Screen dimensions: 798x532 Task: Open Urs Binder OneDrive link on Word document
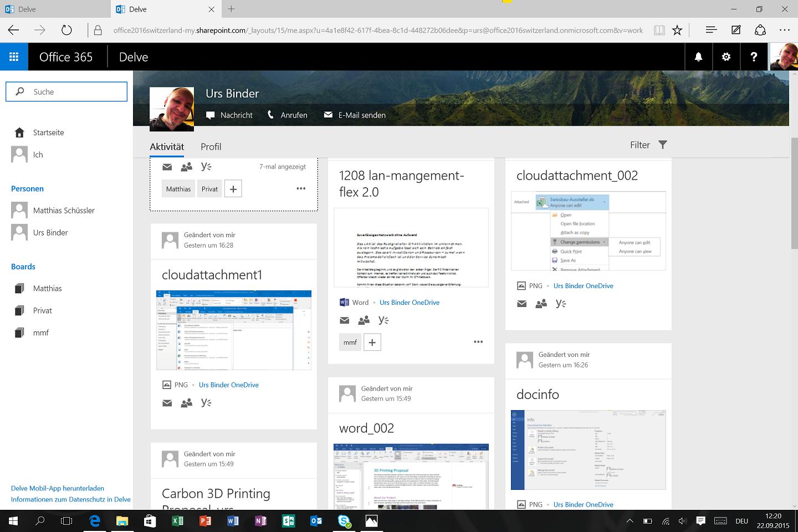tap(410, 303)
